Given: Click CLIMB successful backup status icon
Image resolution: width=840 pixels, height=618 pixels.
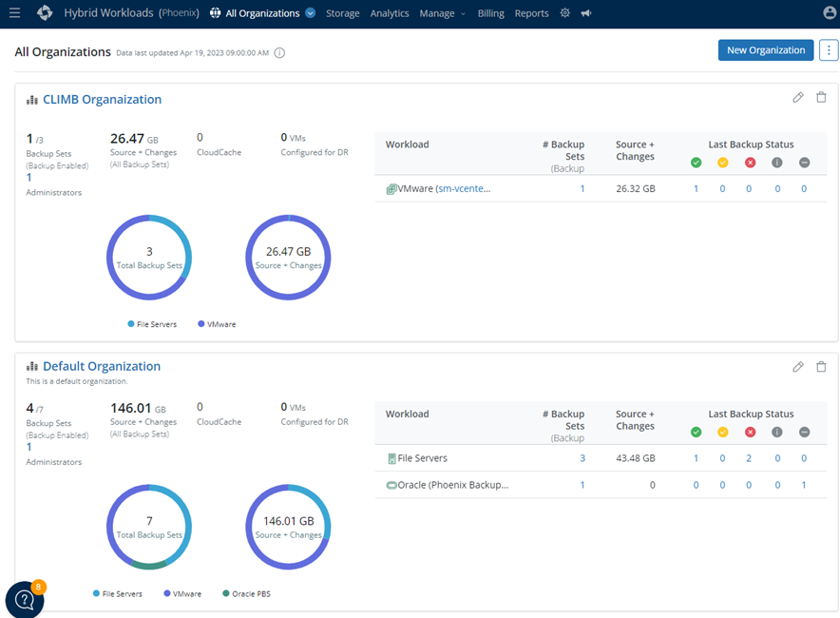Looking at the screenshot, I should (696, 163).
